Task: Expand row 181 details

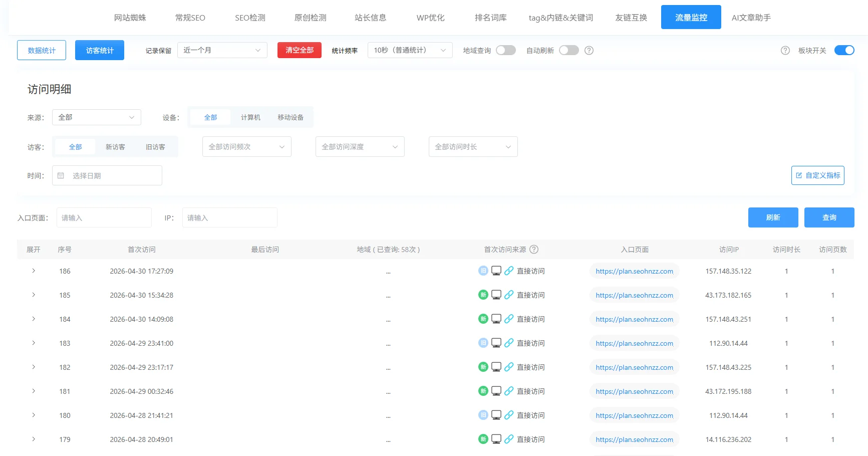Action: (x=34, y=391)
